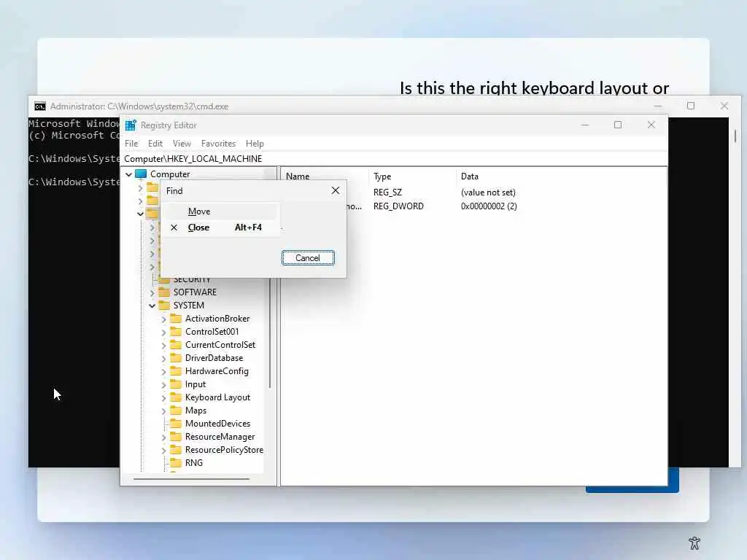
Task: Expand the ResourcePolicyStore key
Action: tap(164, 450)
